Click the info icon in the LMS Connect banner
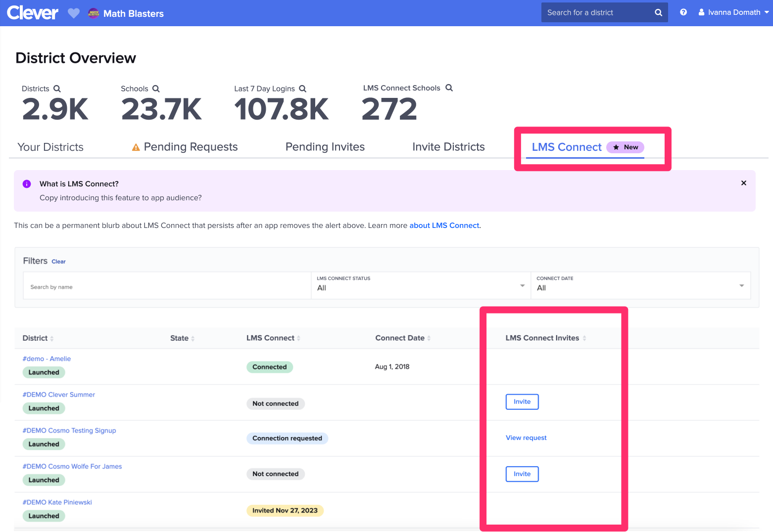The image size is (773, 532). [x=27, y=183]
